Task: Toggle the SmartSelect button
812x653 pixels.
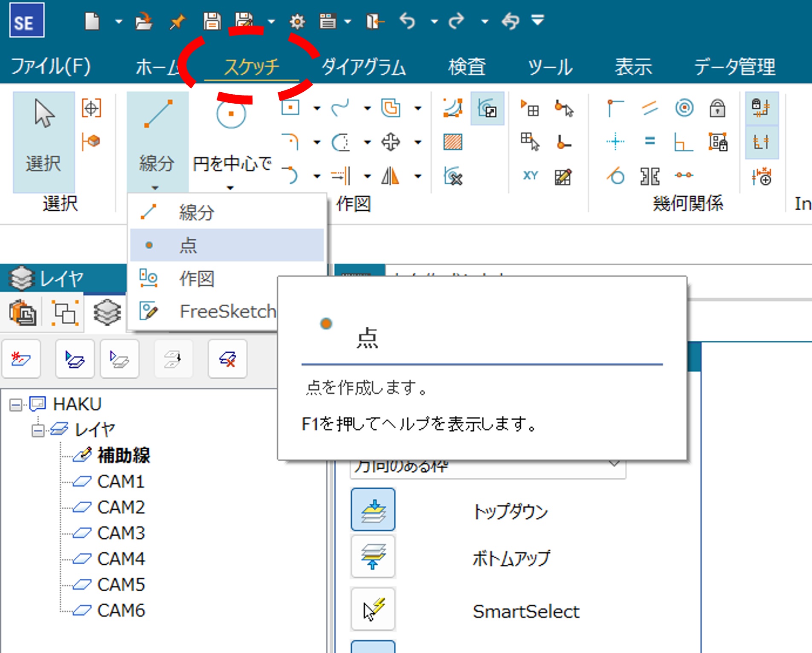Action: point(373,609)
